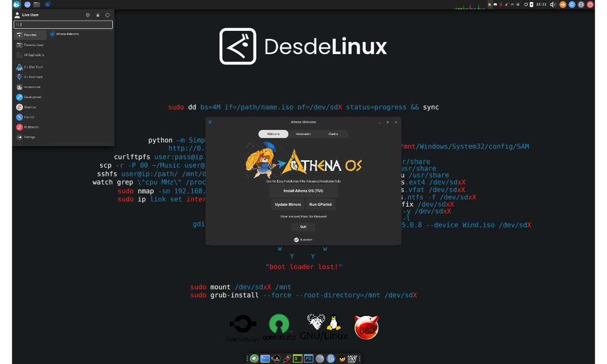The height and width of the screenshot is (364, 607).
Task: Open the striped W icon in dock
Action: (x=353, y=358)
